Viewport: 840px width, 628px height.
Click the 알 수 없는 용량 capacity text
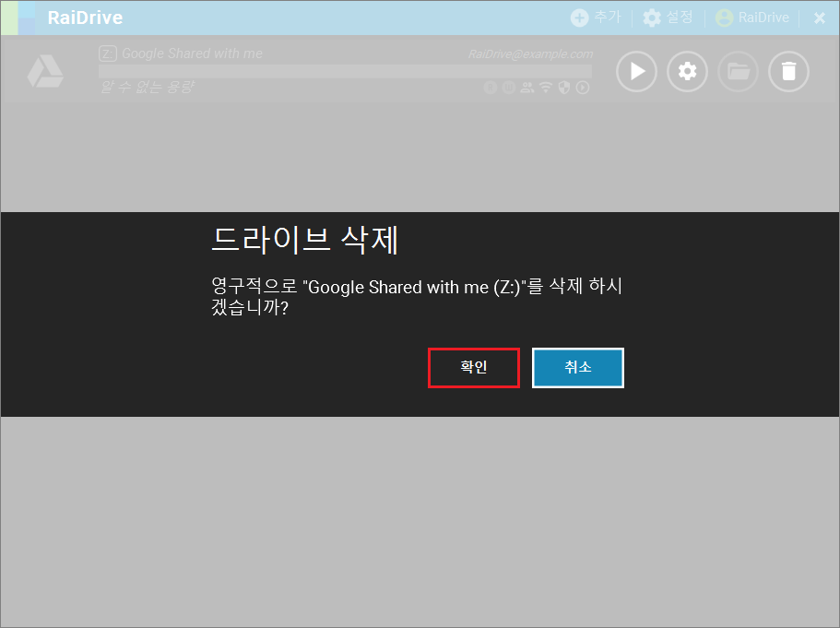point(147,87)
